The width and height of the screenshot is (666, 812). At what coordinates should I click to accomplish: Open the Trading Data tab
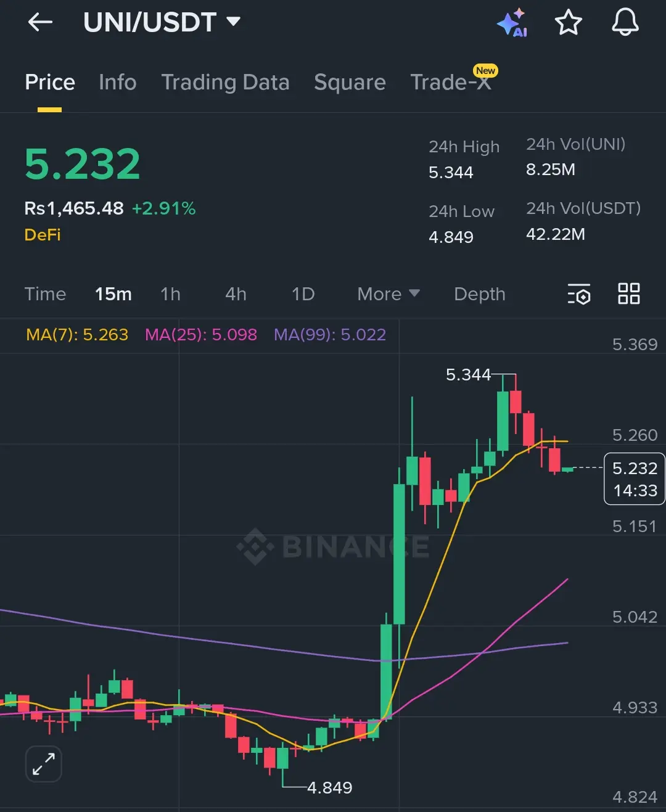(225, 83)
